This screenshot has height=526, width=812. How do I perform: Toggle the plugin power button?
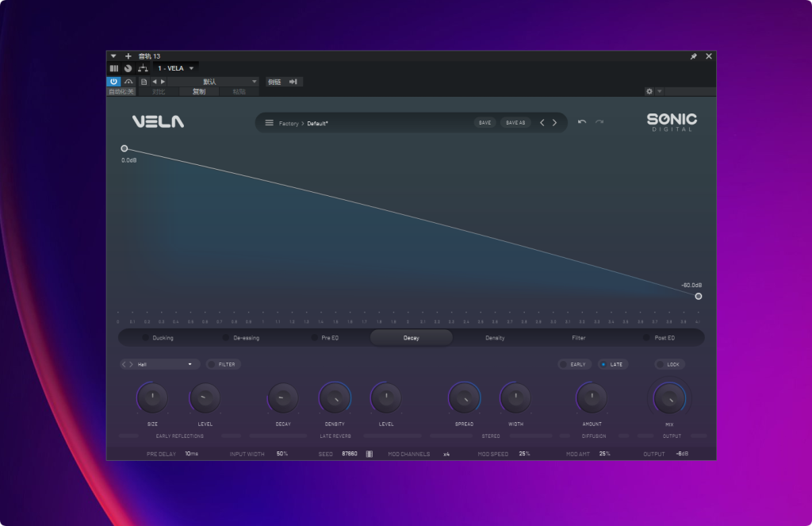click(113, 82)
